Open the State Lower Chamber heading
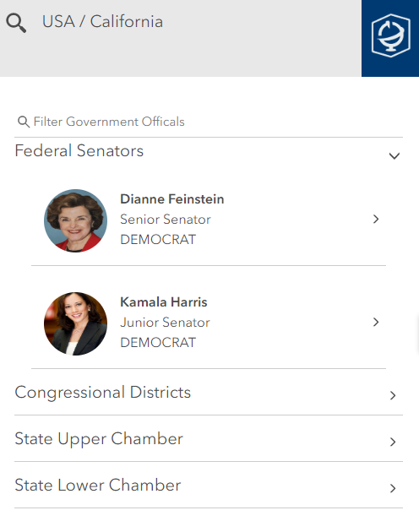Screen dimensions: 419x532 98,486
